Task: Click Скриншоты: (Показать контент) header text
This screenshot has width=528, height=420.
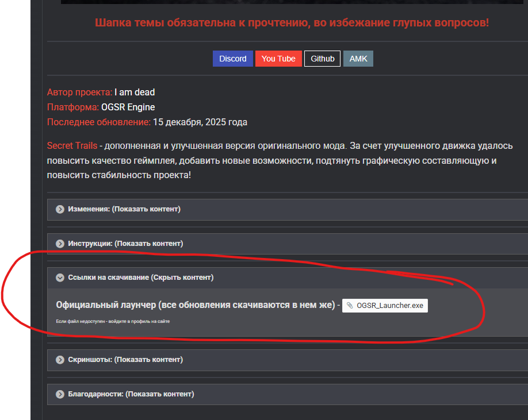Action: pyautogui.click(x=125, y=359)
